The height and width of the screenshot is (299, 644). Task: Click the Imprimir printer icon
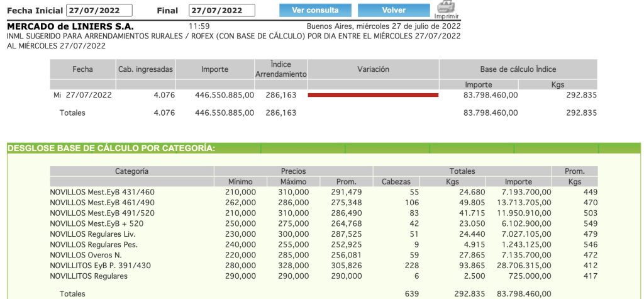[x=446, y=8]
